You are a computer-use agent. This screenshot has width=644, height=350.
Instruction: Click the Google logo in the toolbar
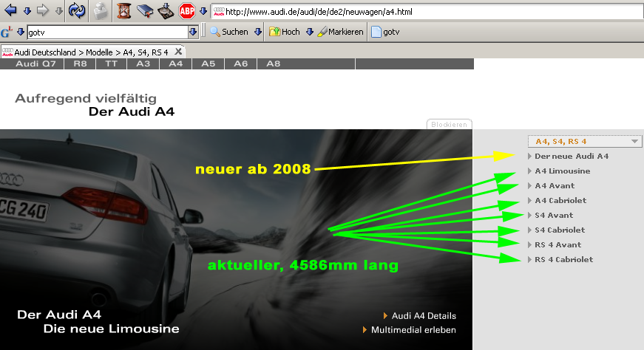click(x=7, y=32)
